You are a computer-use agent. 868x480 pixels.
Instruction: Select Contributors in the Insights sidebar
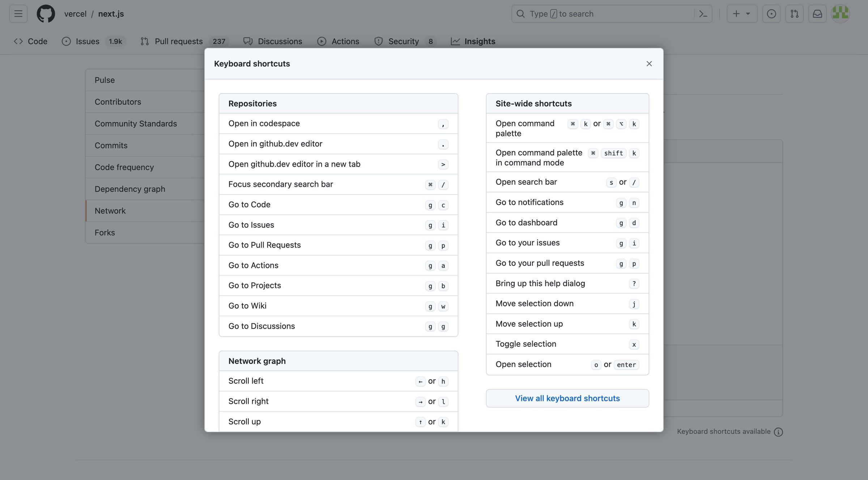(x=145, y=102)
